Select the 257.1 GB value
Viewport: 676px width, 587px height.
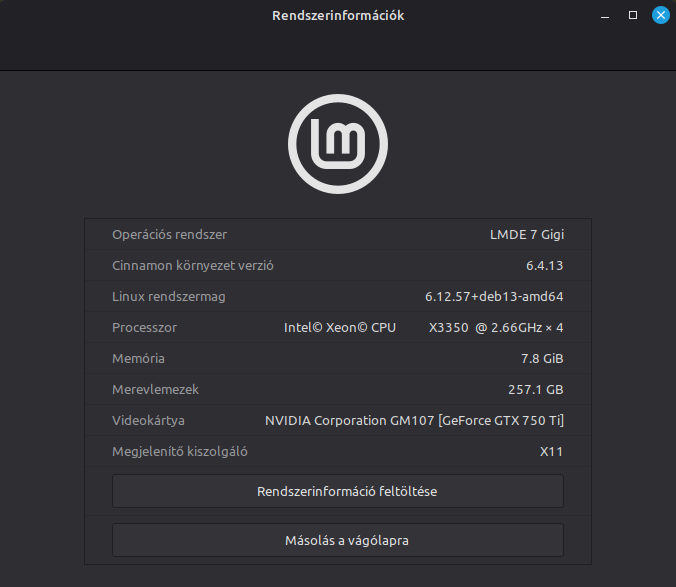pyautogui.click(x=536, y=390)
